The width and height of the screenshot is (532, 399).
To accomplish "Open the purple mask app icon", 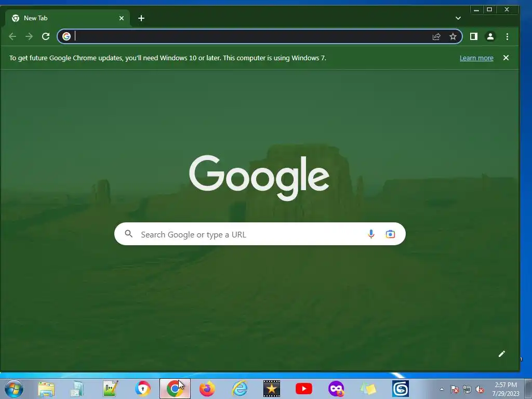I will (x=336, y=389).
